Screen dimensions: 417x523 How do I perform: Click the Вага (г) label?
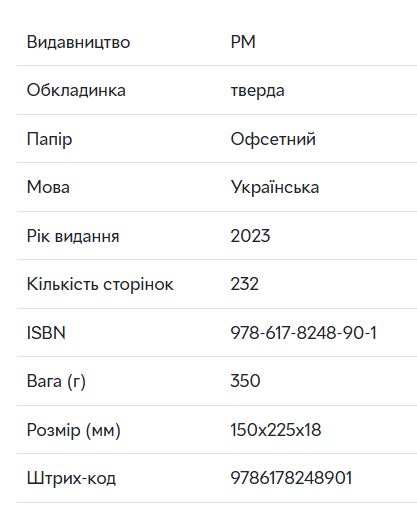click(x=56, y=381)
